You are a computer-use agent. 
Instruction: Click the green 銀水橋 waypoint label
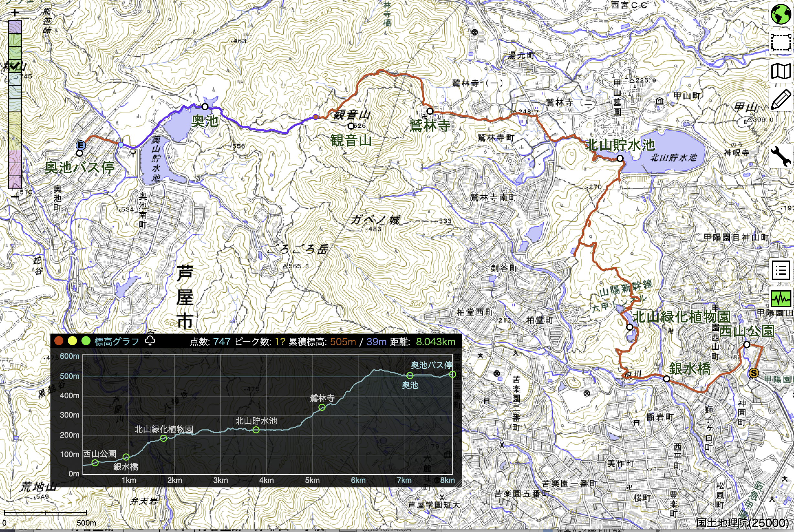pyautogui.click(x=690, y=368)
